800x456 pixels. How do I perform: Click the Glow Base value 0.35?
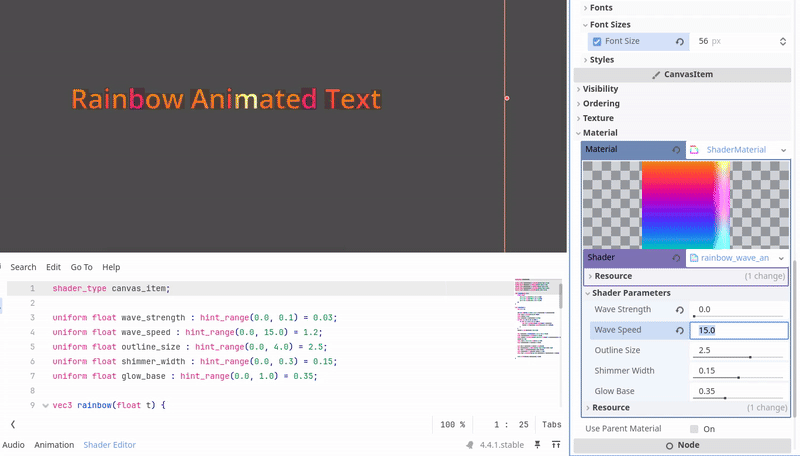tap(707, 391)
